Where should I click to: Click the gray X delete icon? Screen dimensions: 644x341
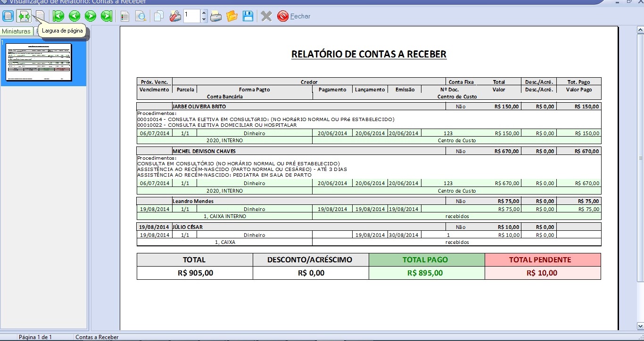point(266,16)
